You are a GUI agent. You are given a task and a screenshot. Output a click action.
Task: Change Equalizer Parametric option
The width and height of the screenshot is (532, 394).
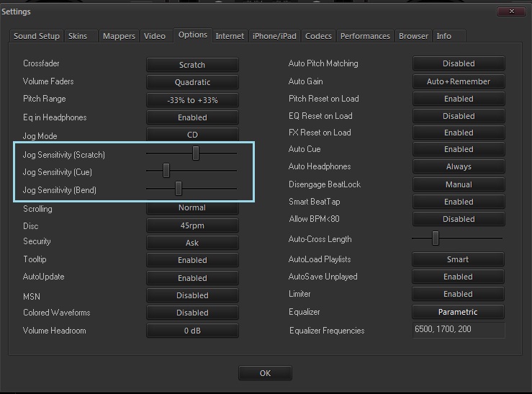(458, 312)
